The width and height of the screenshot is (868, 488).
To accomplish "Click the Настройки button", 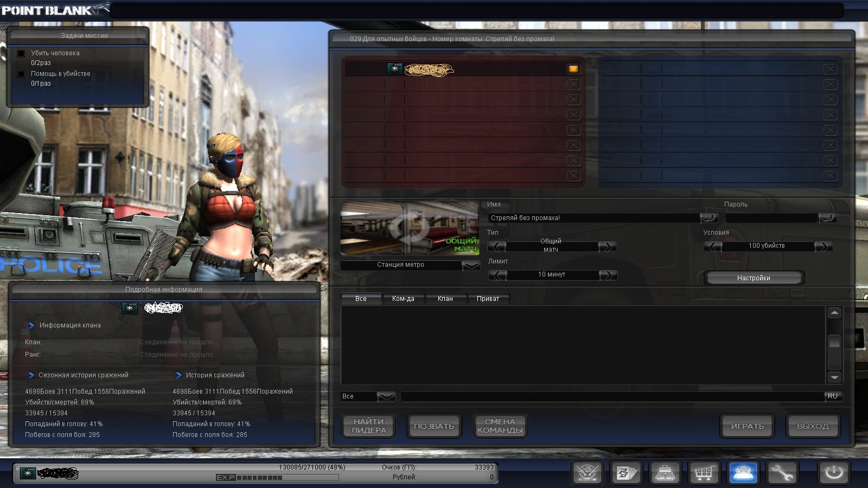I will [x=754, y=278].
